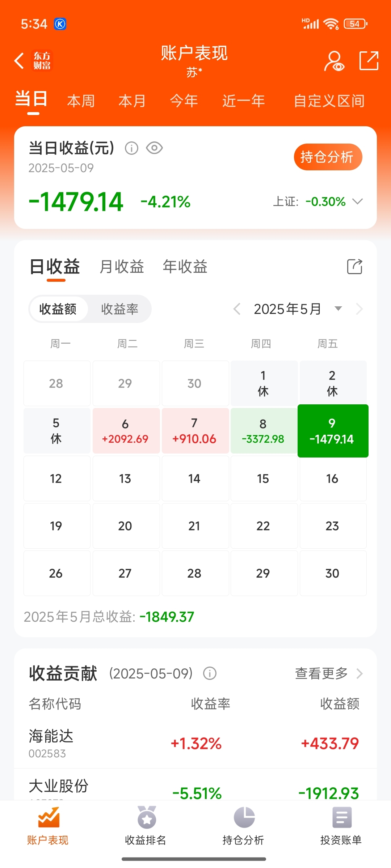Open the account profile eye icon
This screenshot has width=391, height=868.
coord(334,61)
